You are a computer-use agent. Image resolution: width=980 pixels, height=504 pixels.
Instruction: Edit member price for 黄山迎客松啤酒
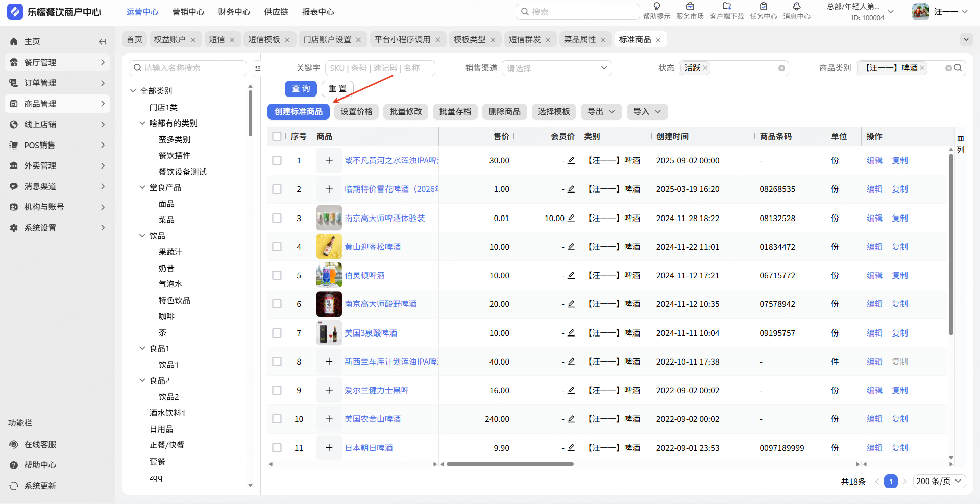coord(571,247)
